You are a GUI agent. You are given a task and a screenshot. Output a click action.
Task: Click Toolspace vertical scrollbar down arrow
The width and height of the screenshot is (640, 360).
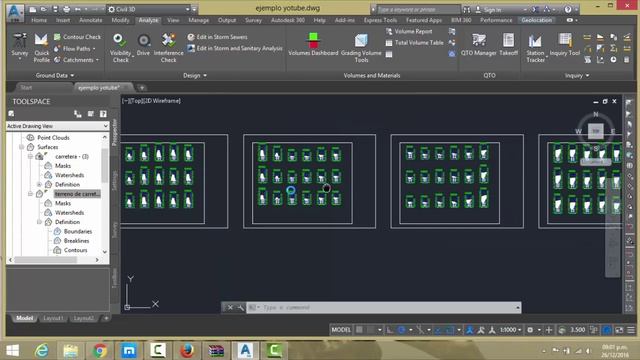coord(105,251)
